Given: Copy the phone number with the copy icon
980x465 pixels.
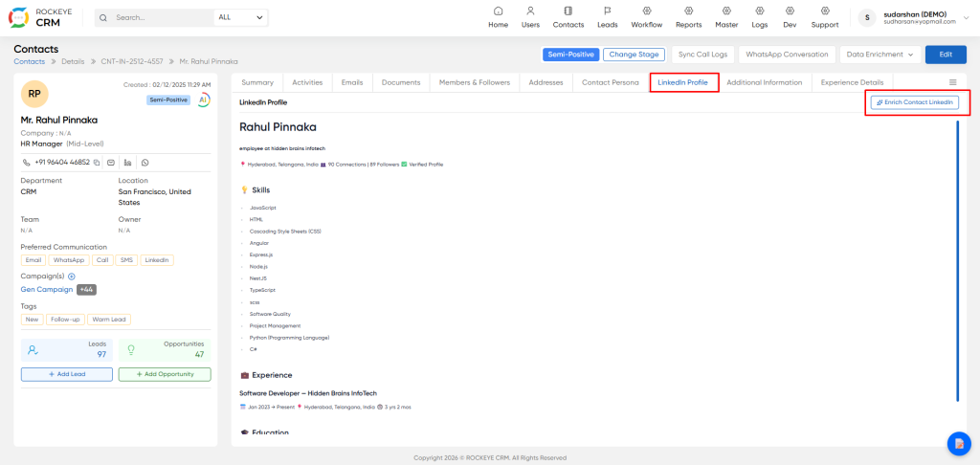Looking at the screenshot, I should [97, 163].
